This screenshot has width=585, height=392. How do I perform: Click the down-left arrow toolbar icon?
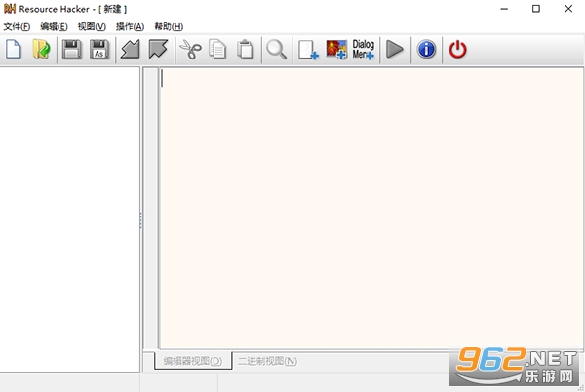coord(131,49)
